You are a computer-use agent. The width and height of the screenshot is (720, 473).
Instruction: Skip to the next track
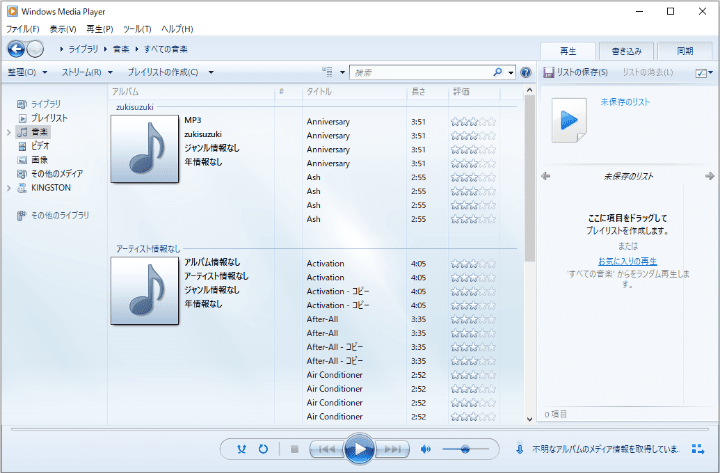click(x=392, y=449)
